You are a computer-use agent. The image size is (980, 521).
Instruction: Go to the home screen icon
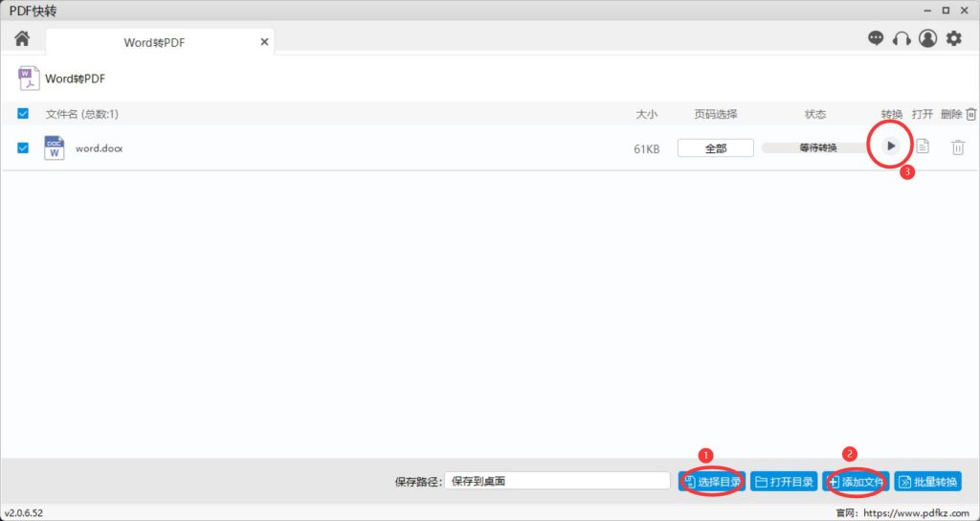23,38
